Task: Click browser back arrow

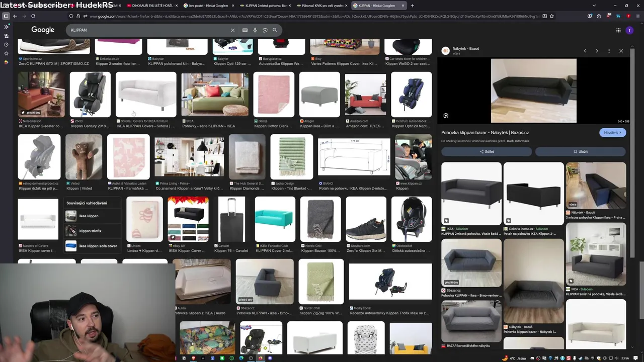Action: (15, 16)
